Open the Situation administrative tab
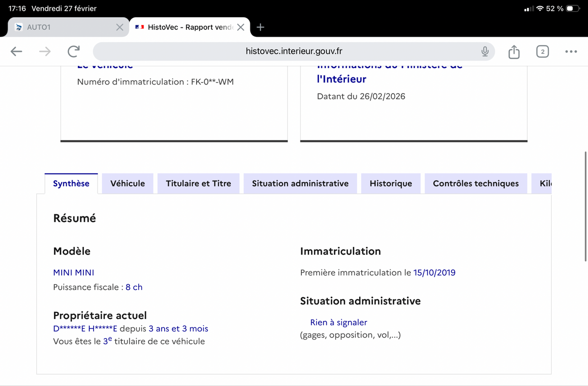588x386 pixels. click(x=300, y=184)
